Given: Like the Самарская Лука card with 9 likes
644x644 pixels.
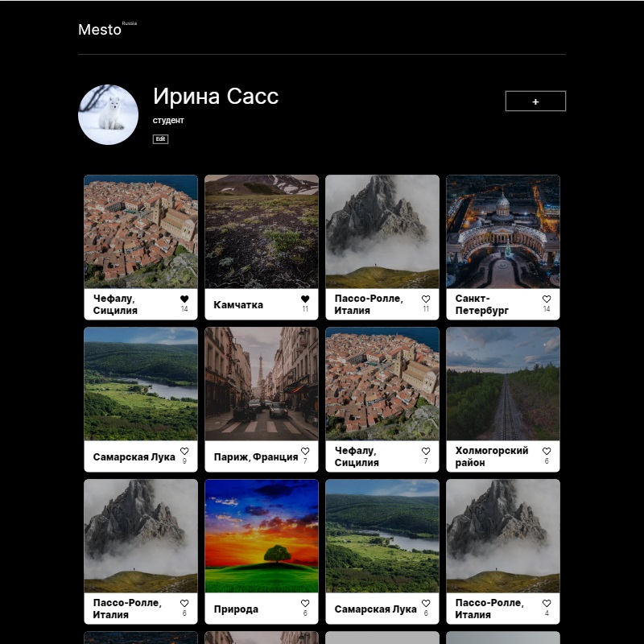Looking at the screenshot, I should coord(184,452).
